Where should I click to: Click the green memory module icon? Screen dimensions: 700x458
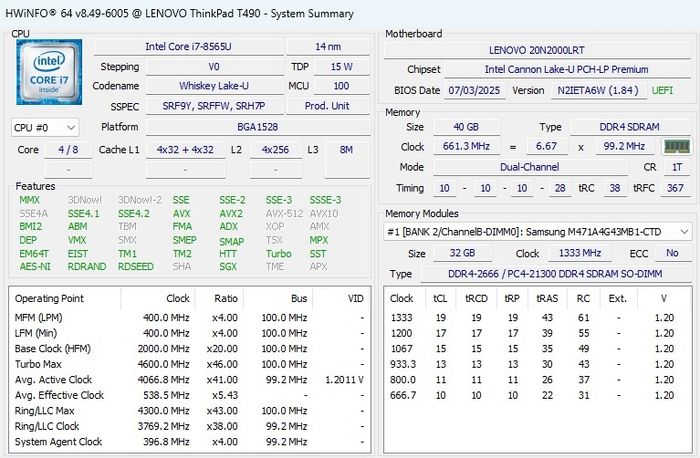677,146
